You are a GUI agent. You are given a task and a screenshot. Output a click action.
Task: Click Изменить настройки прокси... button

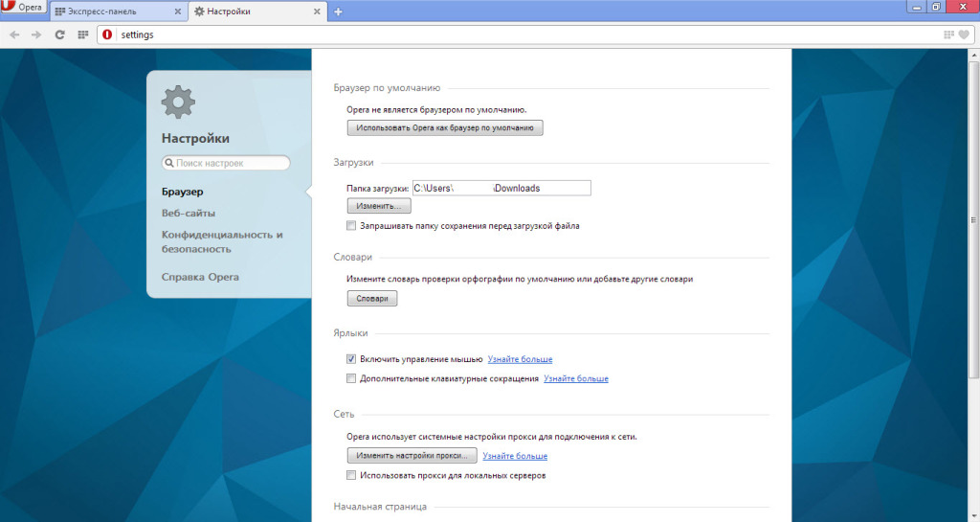coord(412,455)
